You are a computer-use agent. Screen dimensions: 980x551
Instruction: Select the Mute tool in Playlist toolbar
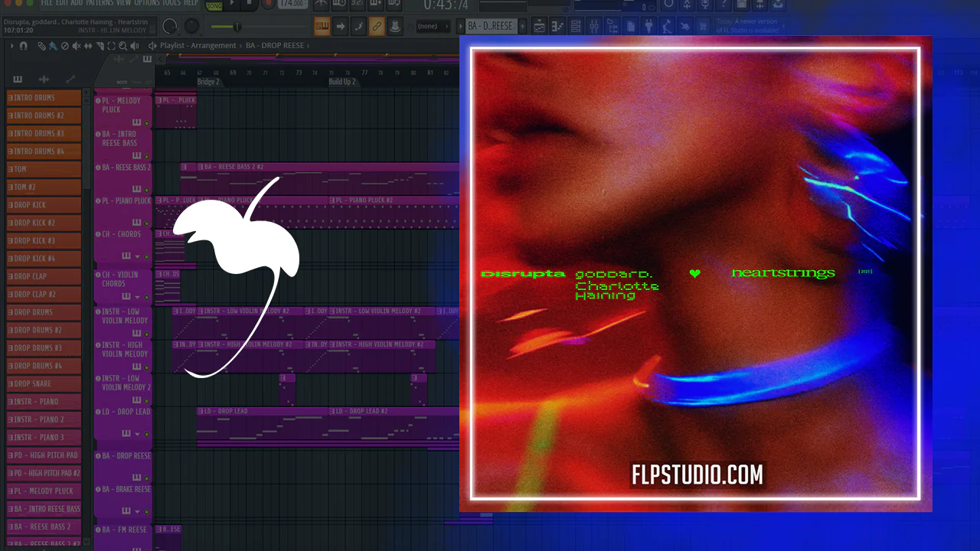click(x=75, y=46)
